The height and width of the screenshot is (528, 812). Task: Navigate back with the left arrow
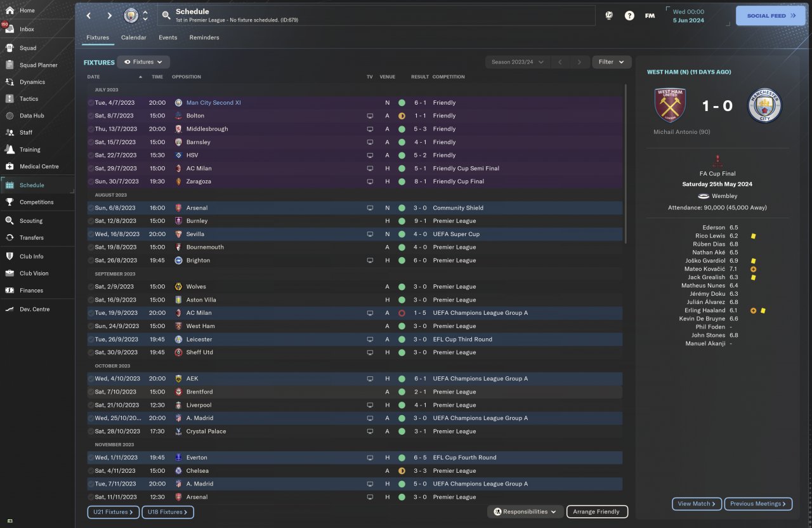[89, 16]
